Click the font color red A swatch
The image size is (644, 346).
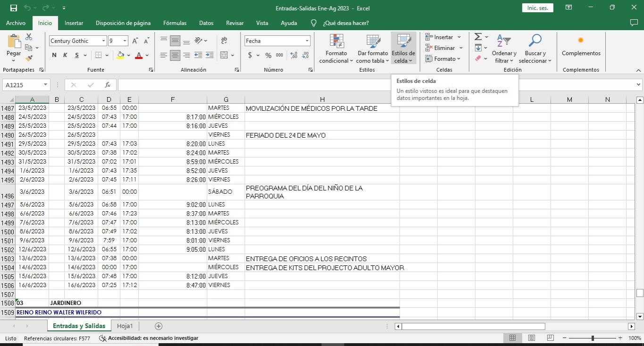coord(139,55)
